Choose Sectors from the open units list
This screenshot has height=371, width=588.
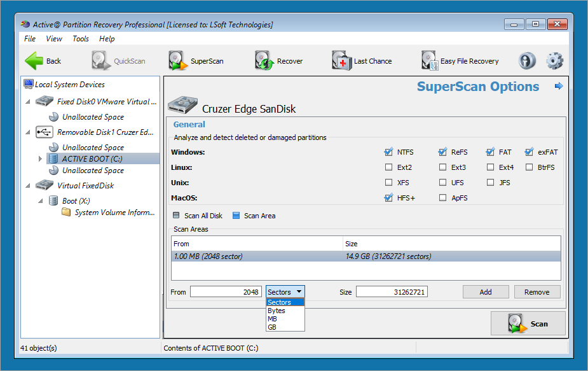285,302
